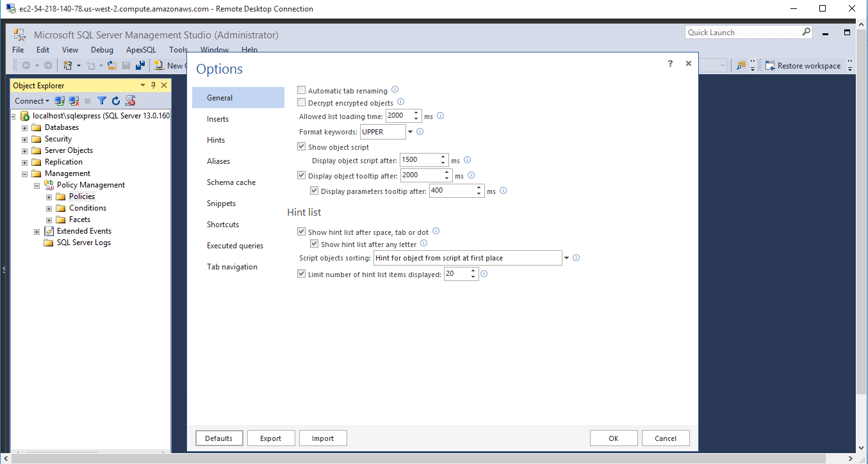Screen dimensions: 868x464
Task: Click the Open File folder icon in toolbar
Action: (112, 65)
